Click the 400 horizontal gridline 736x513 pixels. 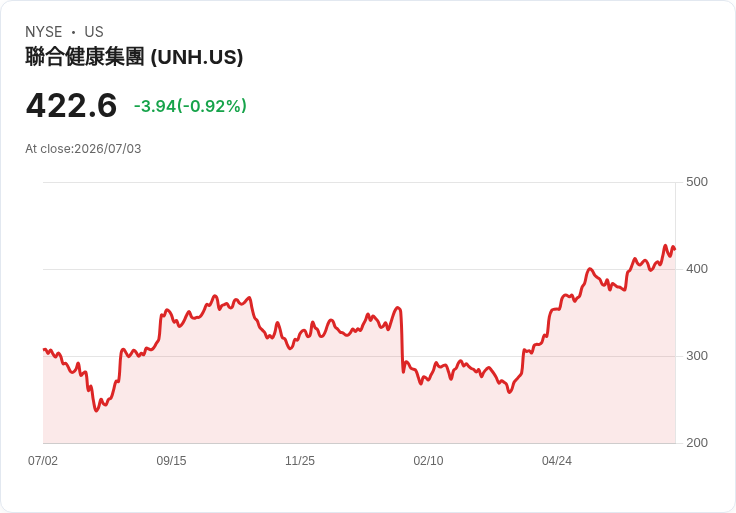click(x=359, y=269)
